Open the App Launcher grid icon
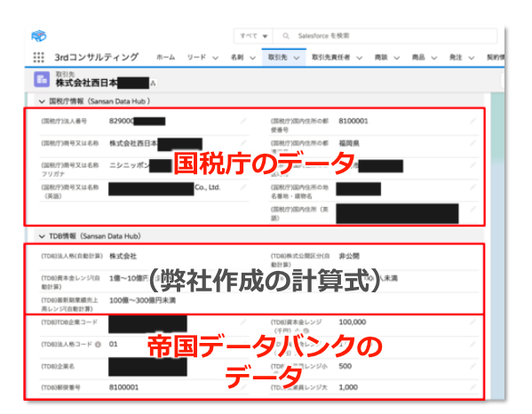The width and height of the screenshot is (532, 414). coord(39,58)
